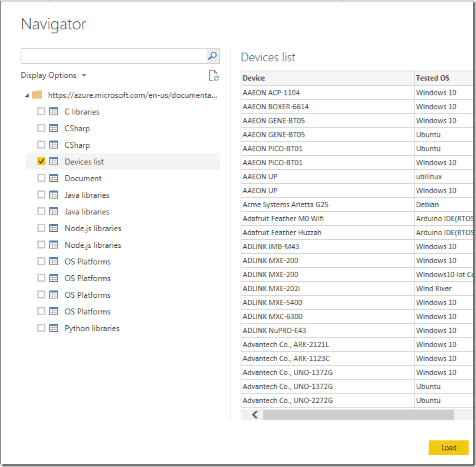Screen dimensions: 476x467
Task: Open the Display Options dropdown
Action: [x=54, y=75]
